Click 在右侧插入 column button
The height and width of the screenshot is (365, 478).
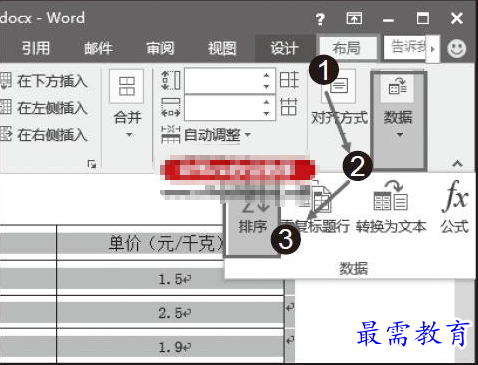click(x=44, y=135)
